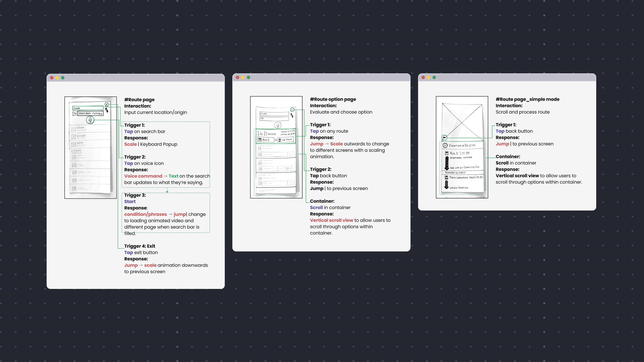Click the green-highlighted From search field

tap(88, 108)
